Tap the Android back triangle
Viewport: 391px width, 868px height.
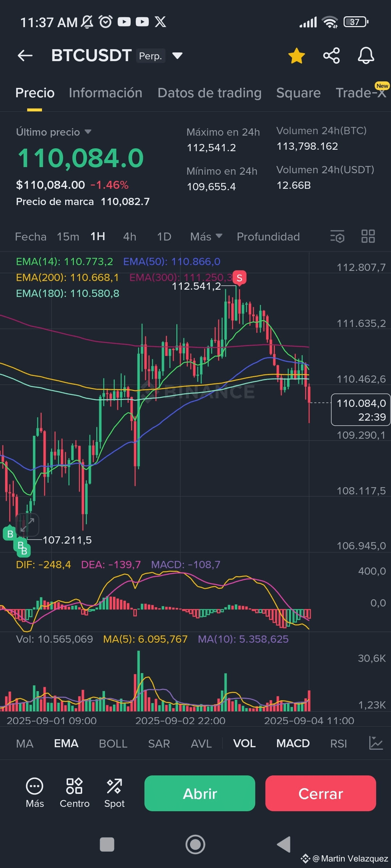(x=284, y=844)
